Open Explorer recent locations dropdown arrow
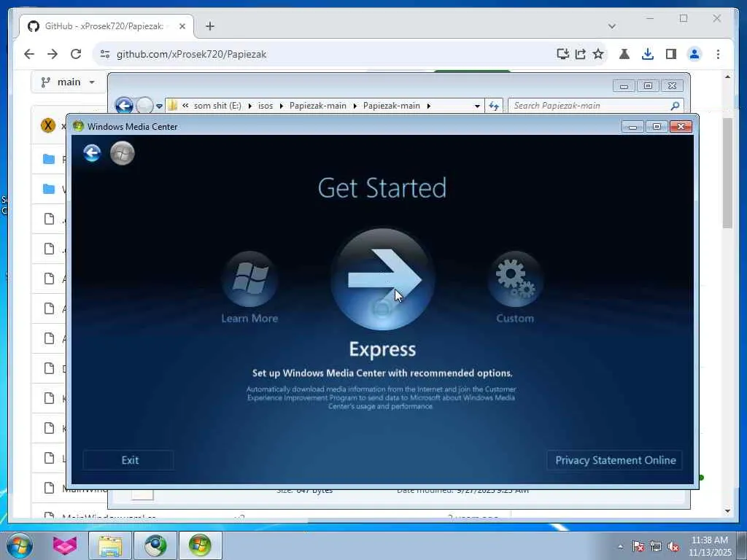This screenshot has height=560, width=747. click(x=159, y=106)
